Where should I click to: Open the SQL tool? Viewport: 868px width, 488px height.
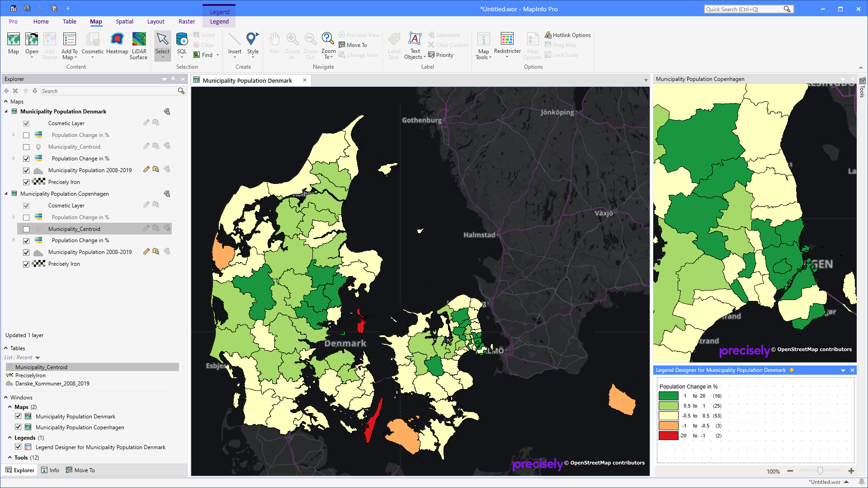pyautogui.click(x=182, y=43)
